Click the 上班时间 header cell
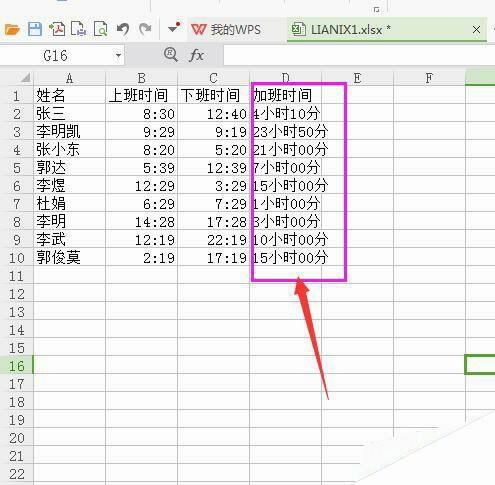The height and width of the screenshot is (485, 495). (141, 96)
